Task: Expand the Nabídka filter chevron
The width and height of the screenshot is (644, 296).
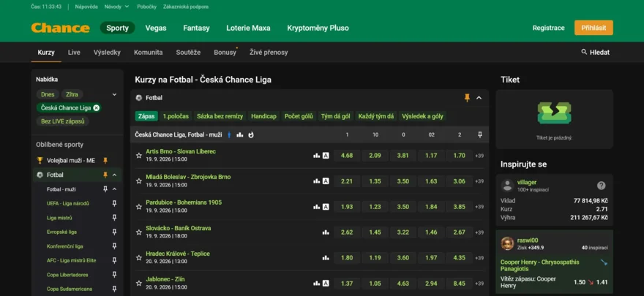Action: coord(115,94)
